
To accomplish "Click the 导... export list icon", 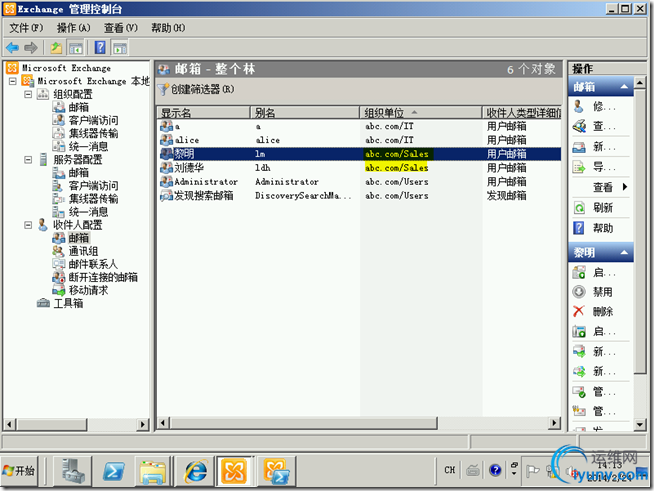I will pos(579,167).
